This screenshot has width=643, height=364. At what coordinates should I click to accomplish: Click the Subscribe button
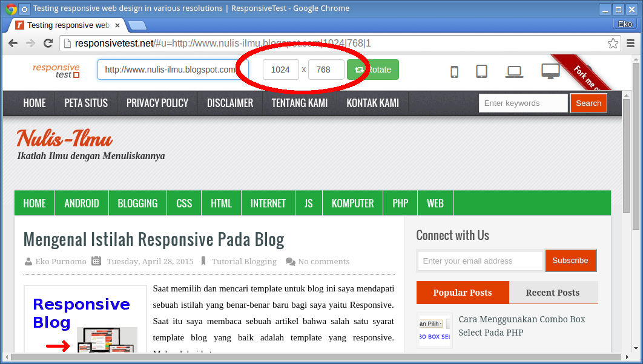pyautogui.click(x=570, y=261)
